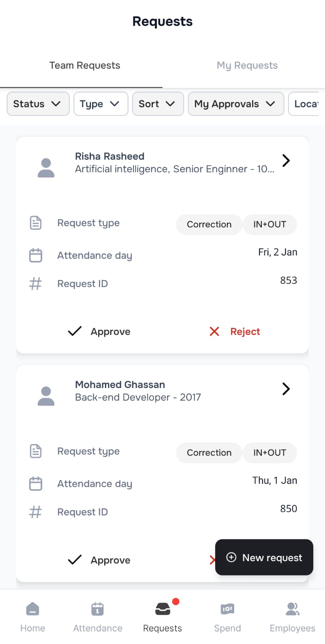Image resolution: width=325 pixels, height=644 pixels.
Task: Tap the Requests inbox icon
Action: 162,609
